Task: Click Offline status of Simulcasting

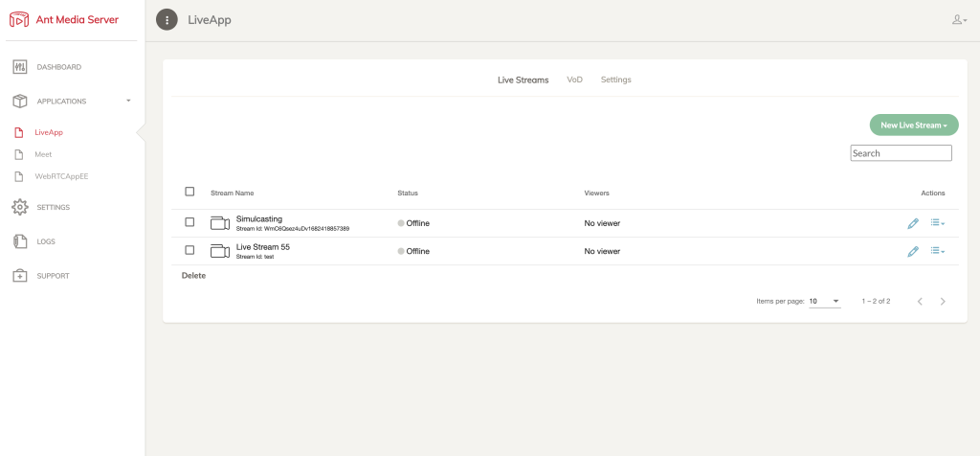Action: tap(413, 223)
